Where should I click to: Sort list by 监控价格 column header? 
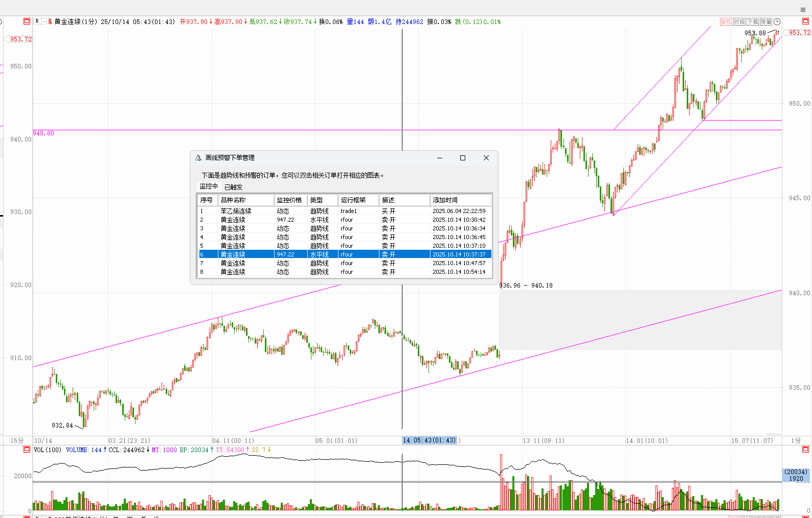289,200
